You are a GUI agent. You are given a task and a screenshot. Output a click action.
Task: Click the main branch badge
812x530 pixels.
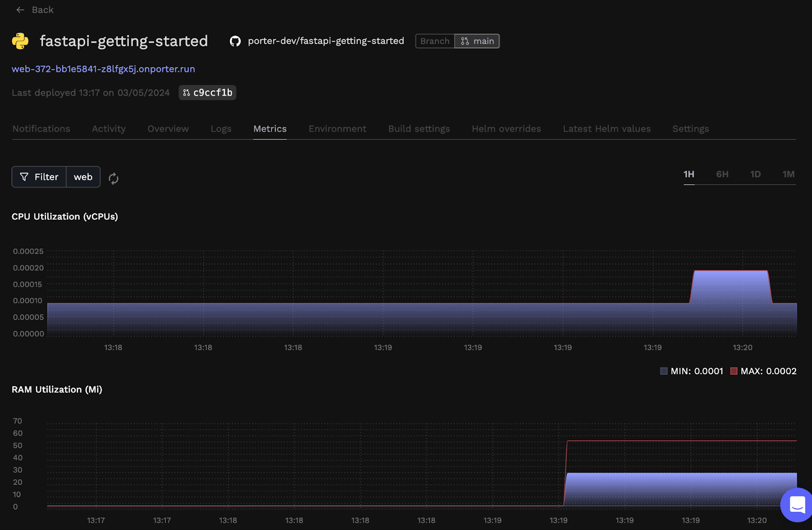pos(477,41)
